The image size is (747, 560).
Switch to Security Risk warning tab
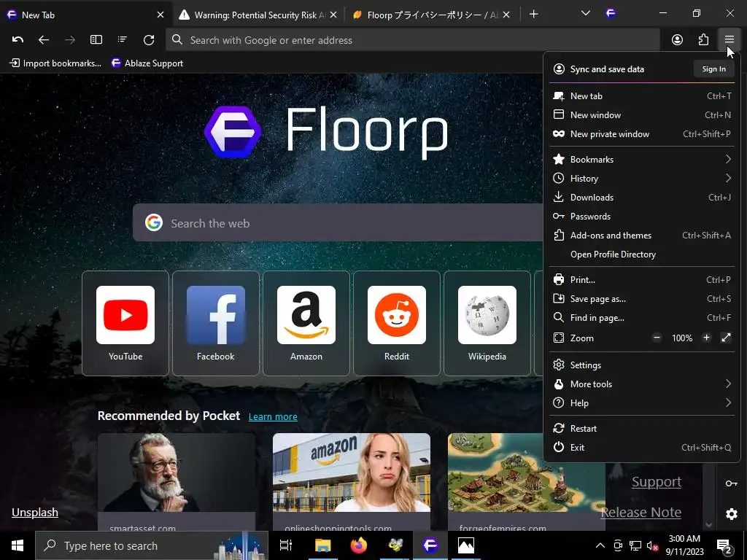pyautogui.click(x=258, y=15)
